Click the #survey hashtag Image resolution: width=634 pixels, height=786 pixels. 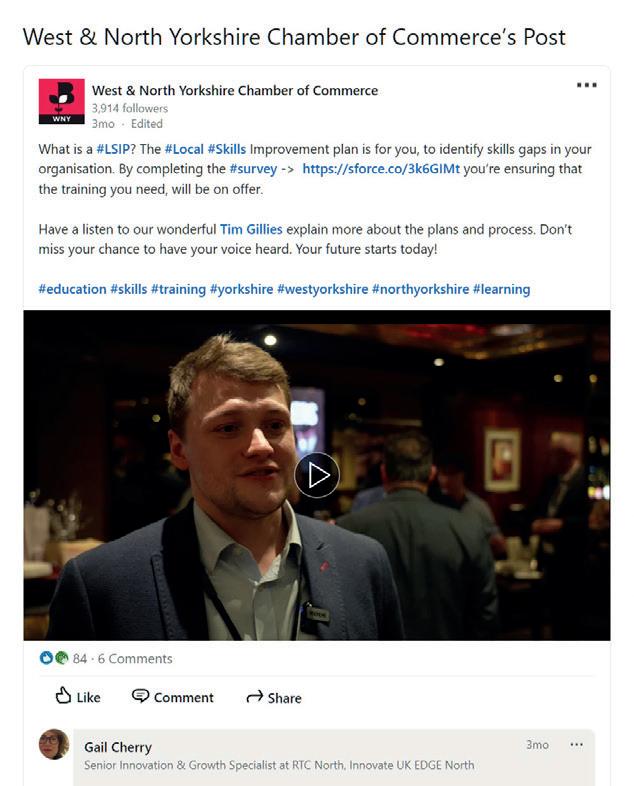pos(253,169)
